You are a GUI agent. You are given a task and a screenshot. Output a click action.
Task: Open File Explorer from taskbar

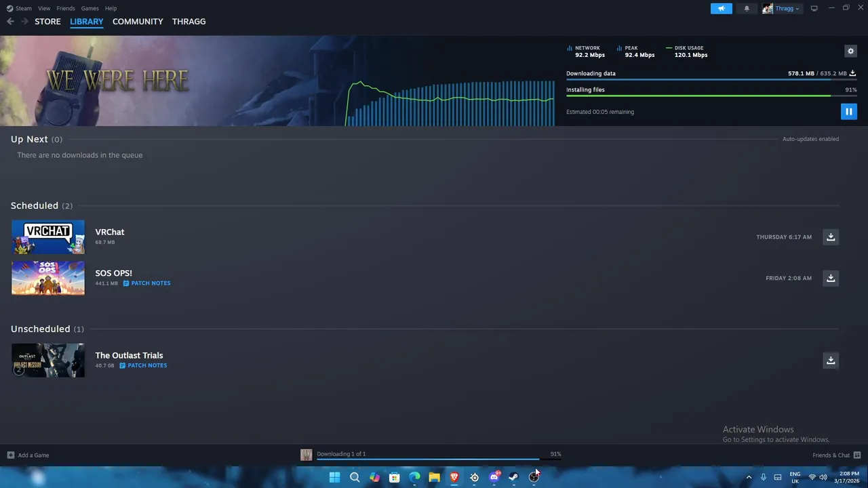point(434,477)
